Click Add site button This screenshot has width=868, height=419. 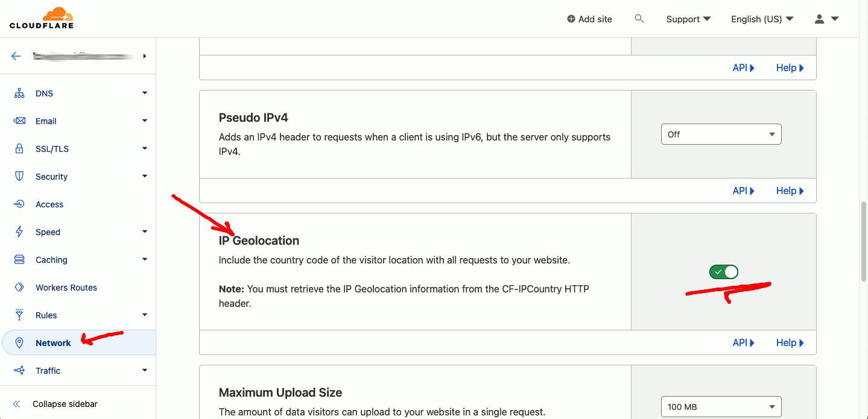pyautogui.click(x=589, y=19)
